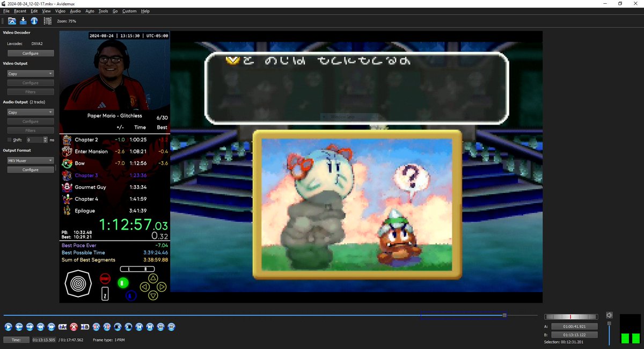Click marker A time button 01:00:41.921

(574, 326)
